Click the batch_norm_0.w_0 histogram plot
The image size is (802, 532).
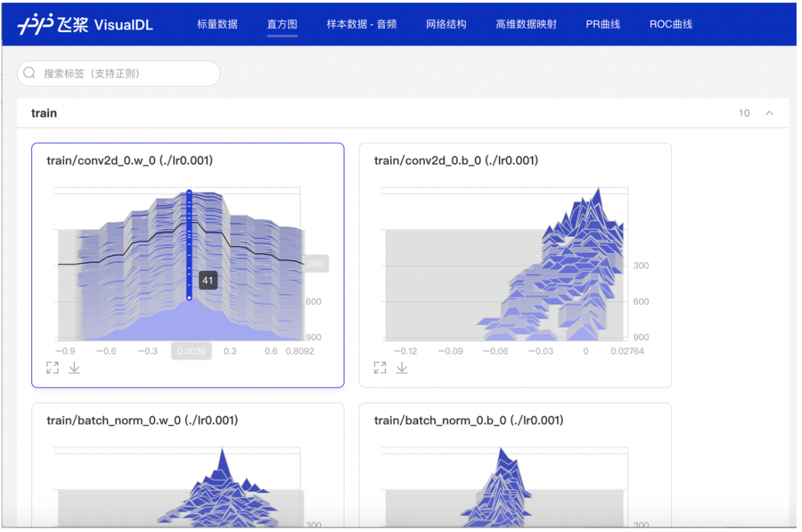point(179,487)
